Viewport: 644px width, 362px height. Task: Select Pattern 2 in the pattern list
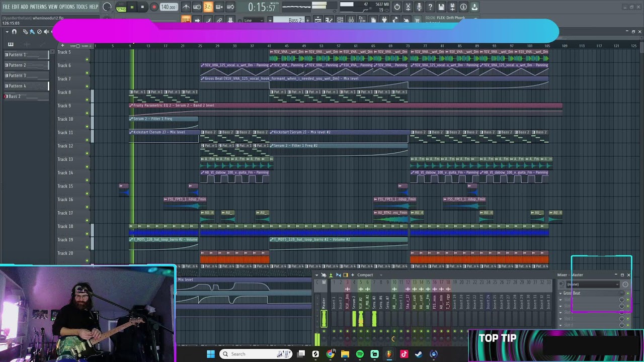(x=26, y=65)
